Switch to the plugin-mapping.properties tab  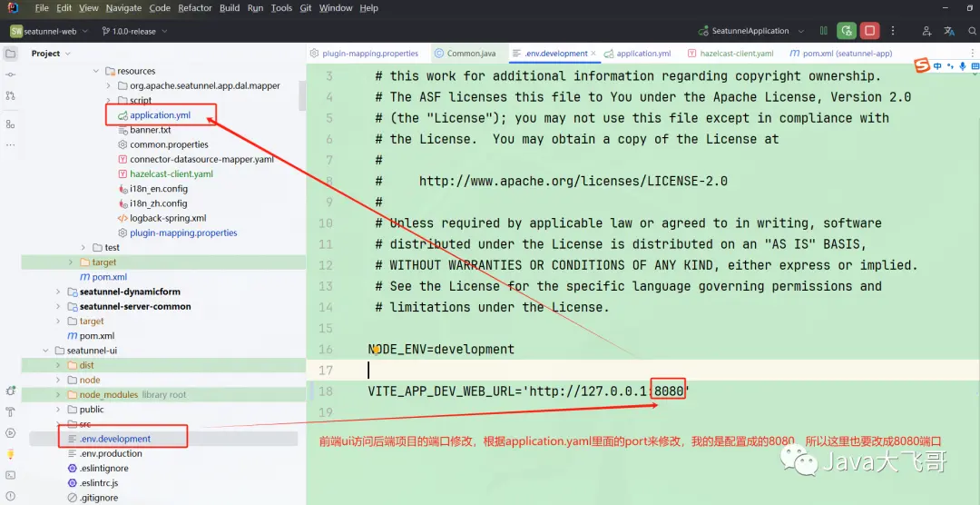tap(365, 54)
